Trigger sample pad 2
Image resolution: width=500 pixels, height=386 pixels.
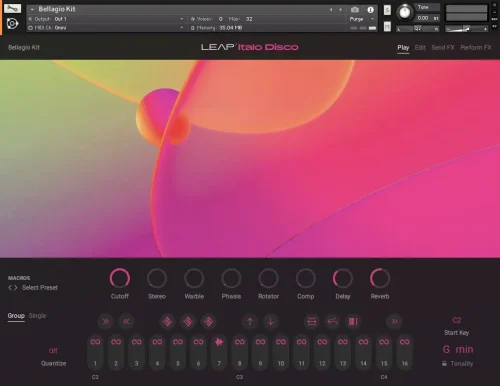116,353
